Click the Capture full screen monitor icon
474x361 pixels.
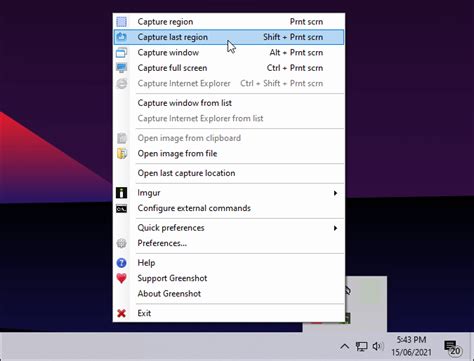click(x=121, y=68)
